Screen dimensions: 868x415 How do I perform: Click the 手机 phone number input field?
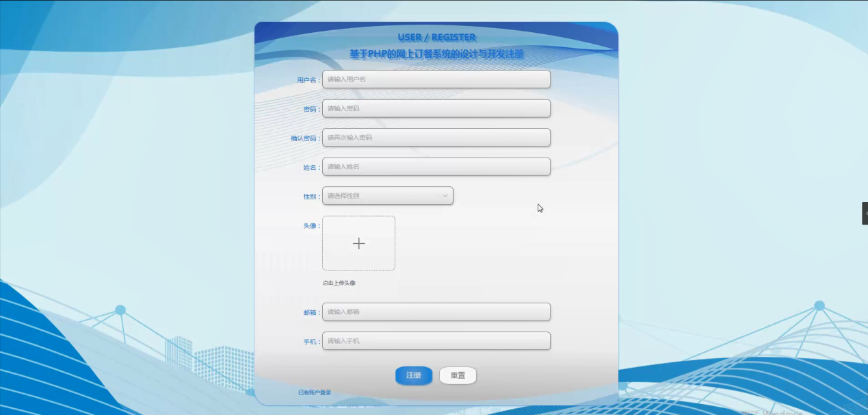coord(436,340)
